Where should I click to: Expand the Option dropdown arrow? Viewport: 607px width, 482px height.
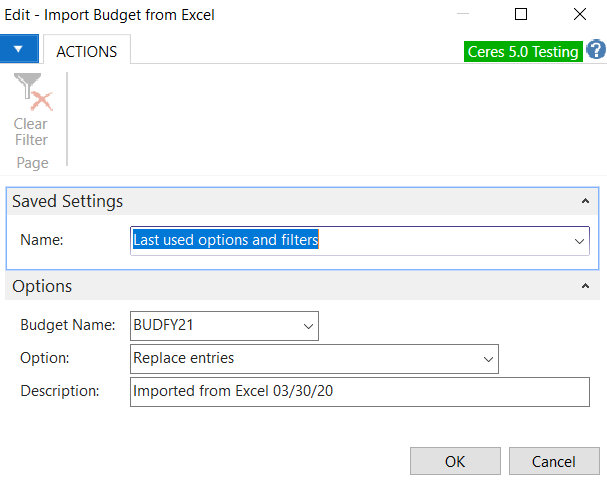pos(488,358)
